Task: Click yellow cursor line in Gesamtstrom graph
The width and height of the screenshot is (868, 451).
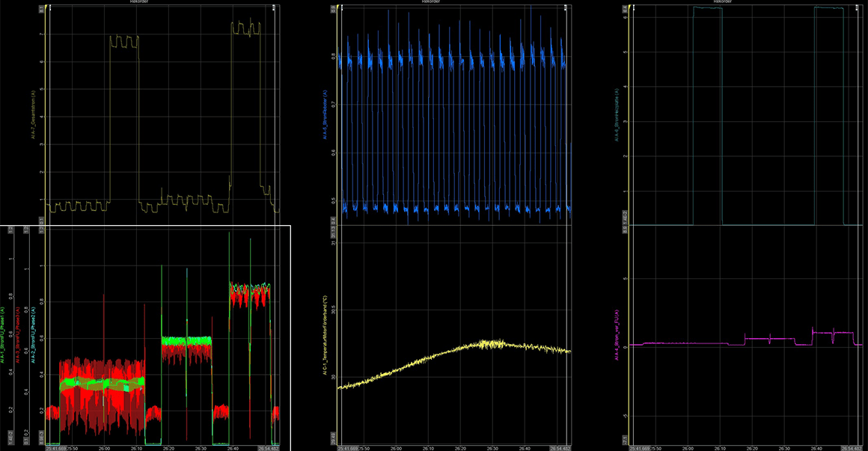Action: click(47, 112)
